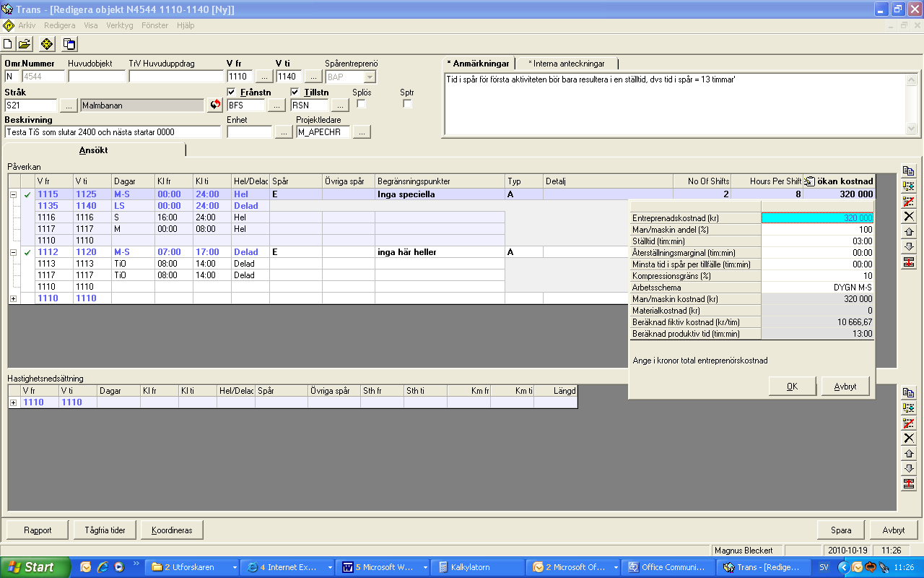
Task: Expand the 1110 row in Påverkan table
Action: tap(13, 298)
